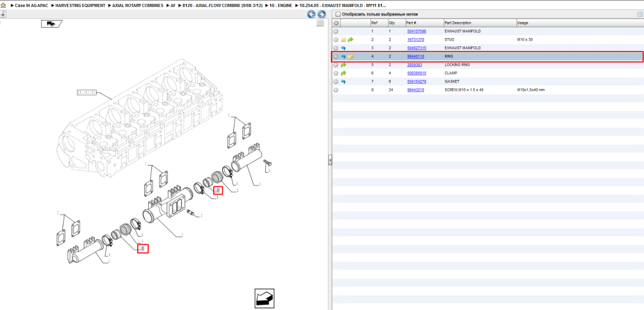644x310 pixels.
Task: Open part number link 16731379
Action: (415, 40)
